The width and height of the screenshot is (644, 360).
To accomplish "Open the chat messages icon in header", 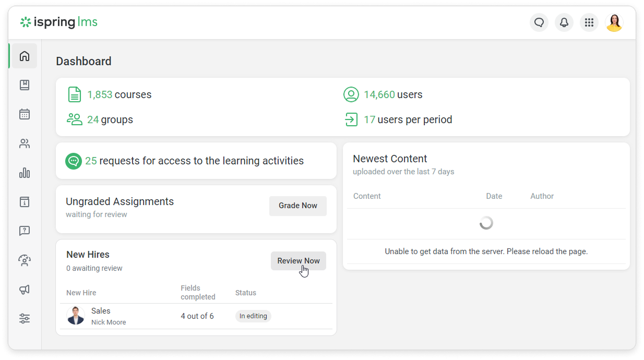I will tap(539, 22).
